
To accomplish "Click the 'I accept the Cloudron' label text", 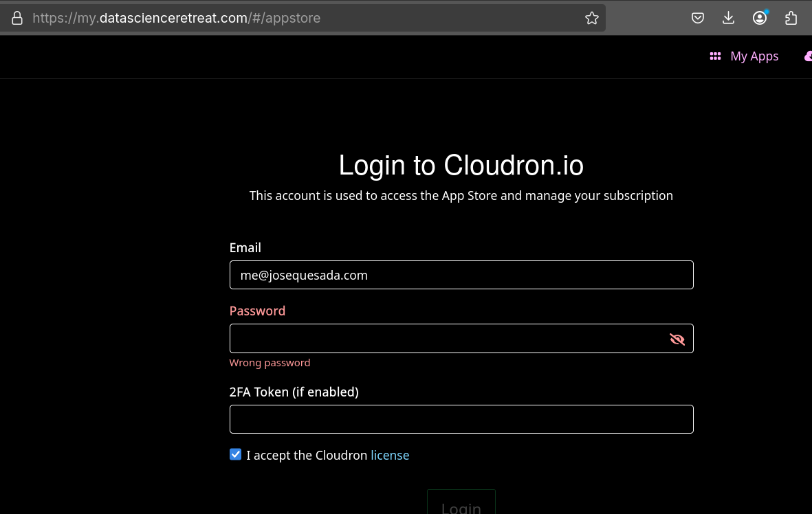I will pos(307,455).
